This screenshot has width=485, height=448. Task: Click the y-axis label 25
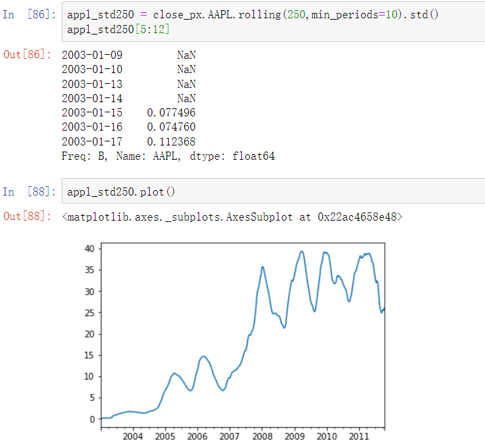(x=89, y=313)
